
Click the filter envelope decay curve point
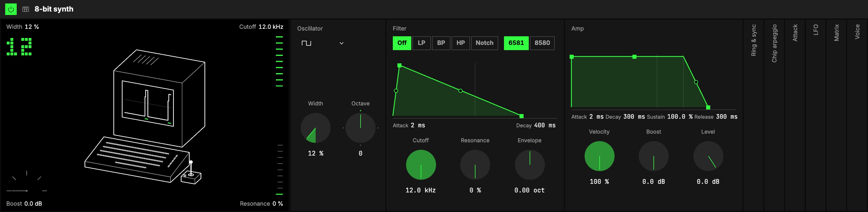point(460,91)
